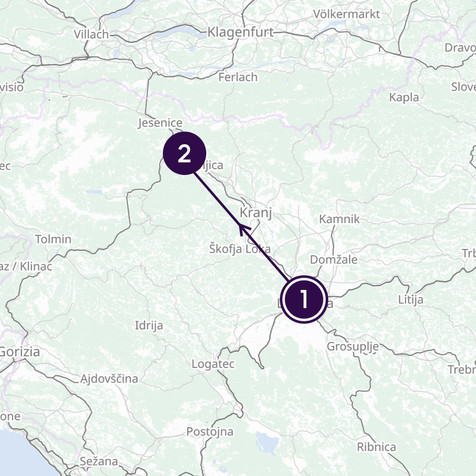Click the Škofja Loka town label

point(240,249)
